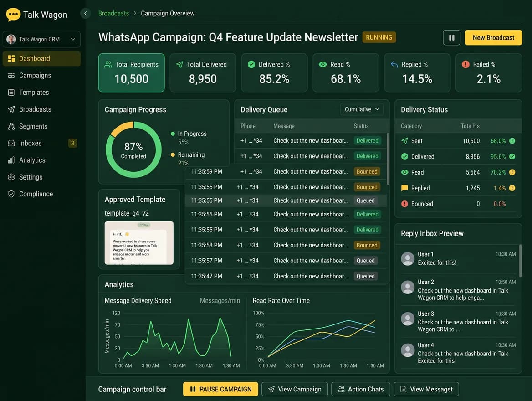Click the Delivered % checkmark icon
Screen dimensions: 532x401
[x=251, y=65]
